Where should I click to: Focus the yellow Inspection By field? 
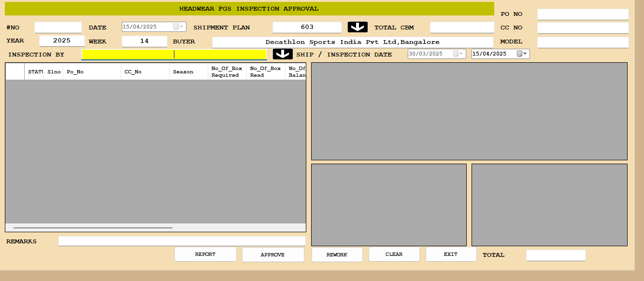174,55
